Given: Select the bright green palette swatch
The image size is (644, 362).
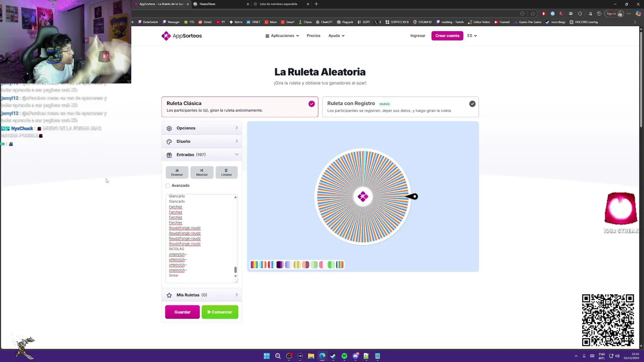Looking at the screenshot, I should coord(331,265).
